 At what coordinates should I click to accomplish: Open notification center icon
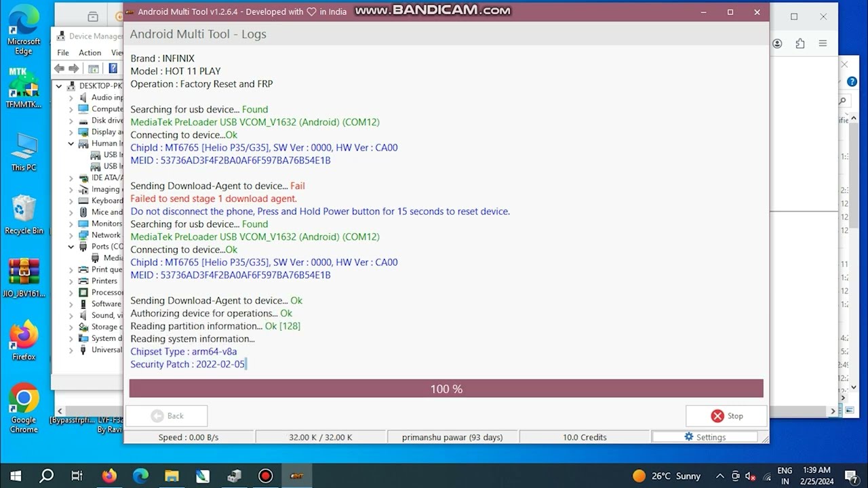pyautogui.click(x=850, y=476)
